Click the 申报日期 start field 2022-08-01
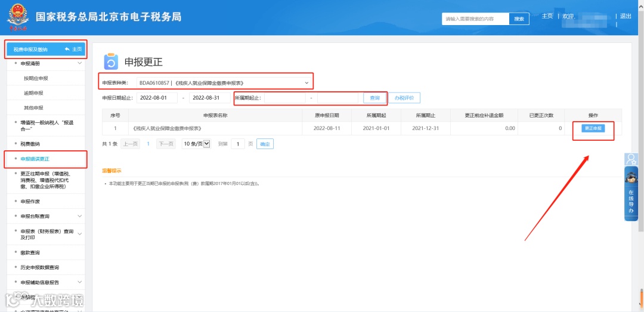644x312 pixels. (157, 98)
